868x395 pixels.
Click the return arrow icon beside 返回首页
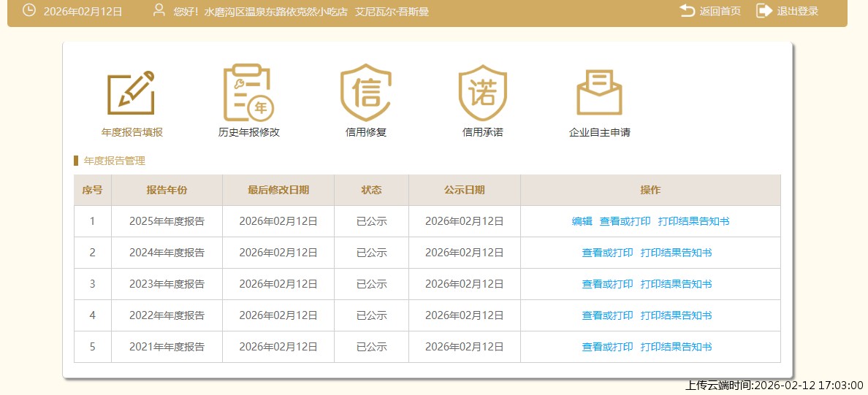687,10
